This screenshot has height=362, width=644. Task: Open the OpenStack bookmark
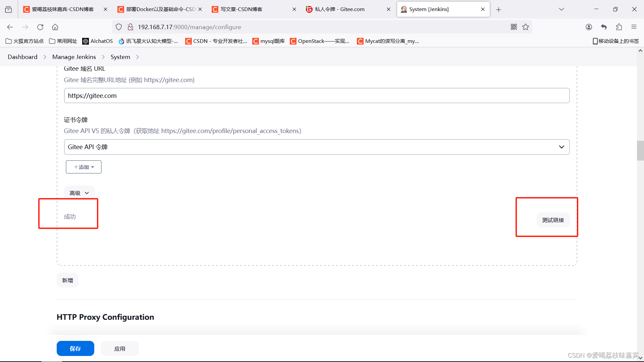coord(320,41)
